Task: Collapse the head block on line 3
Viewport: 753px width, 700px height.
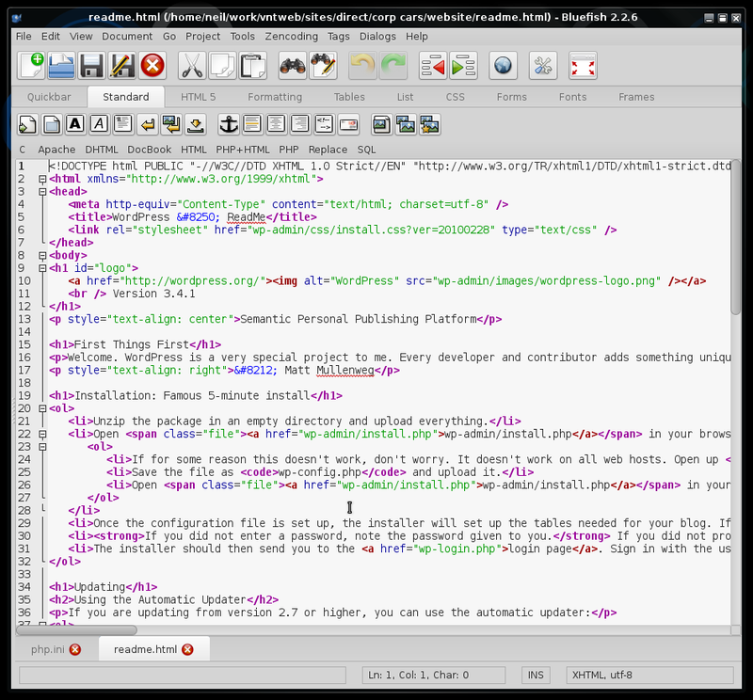Action: [x=42, y=192]
